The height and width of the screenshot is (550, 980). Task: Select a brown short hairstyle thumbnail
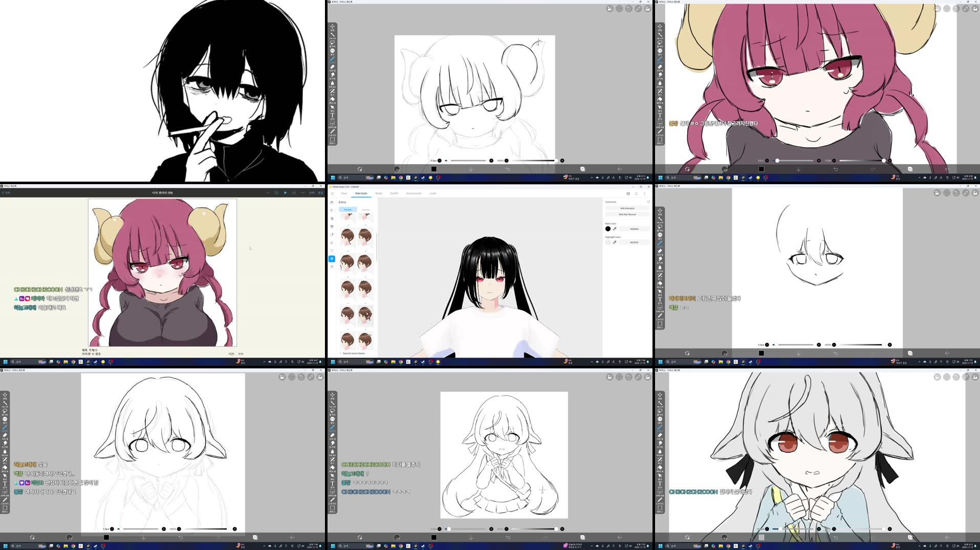(x=348, y=236)
